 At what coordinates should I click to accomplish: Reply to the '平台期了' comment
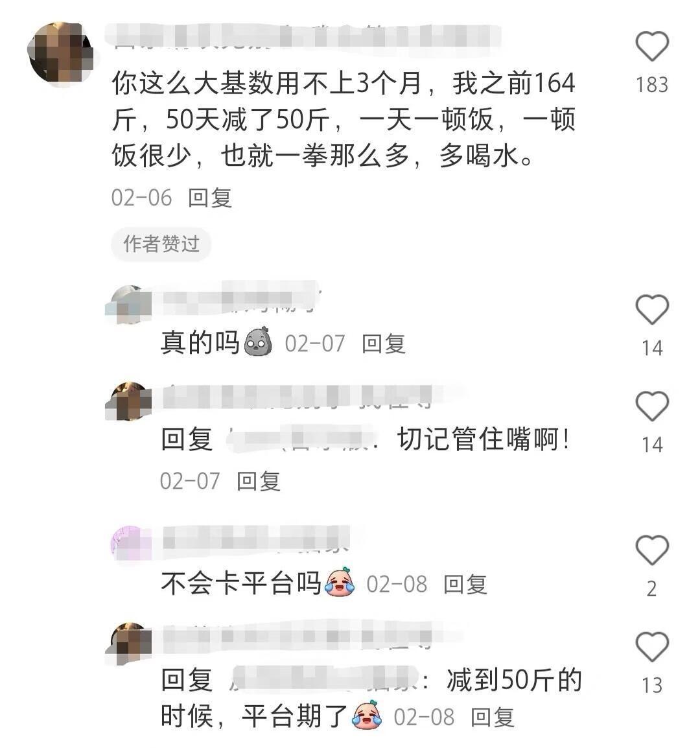[x=493, y=717]
